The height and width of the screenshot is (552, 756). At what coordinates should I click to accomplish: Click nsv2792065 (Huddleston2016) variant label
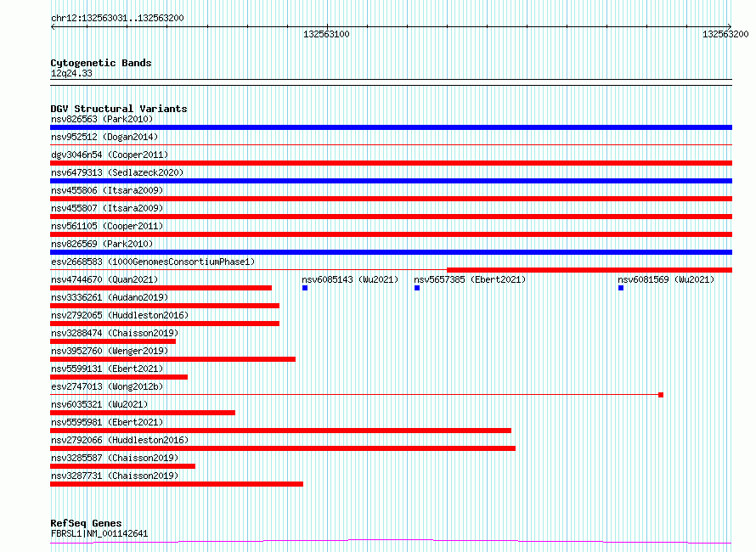point(120,315)
